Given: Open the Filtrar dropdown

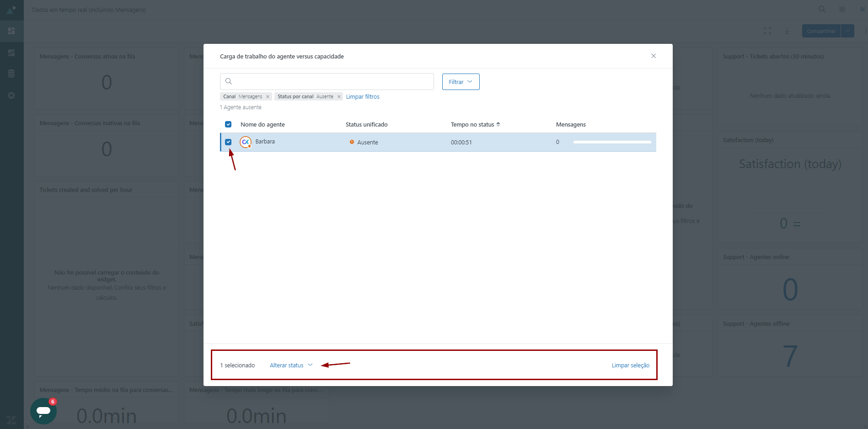Looking at the screenshot, I should click(x=461, y=82).
